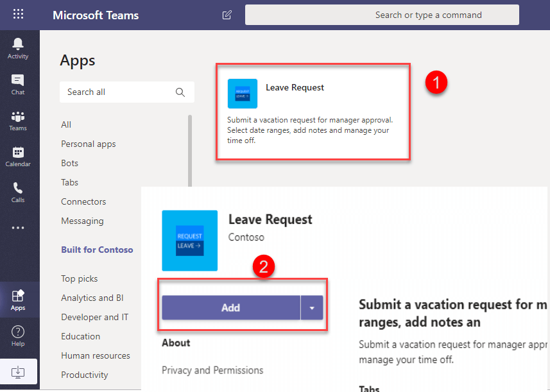This screenshot has height=392, width=550.
Task: Click the Search all apps field
Action: 119,92
